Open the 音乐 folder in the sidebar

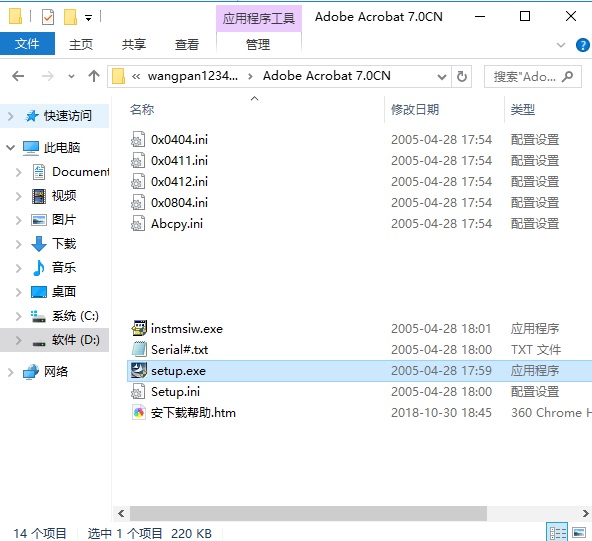click(64, 267)
